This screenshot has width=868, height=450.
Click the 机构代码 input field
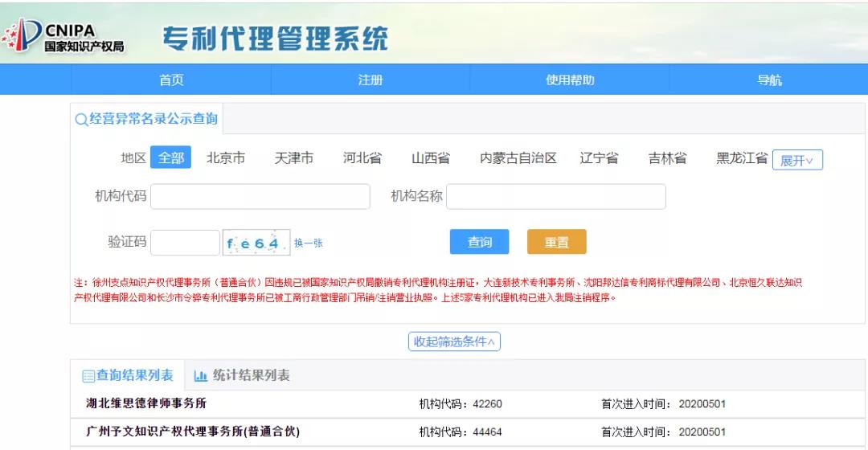[260, 196]
